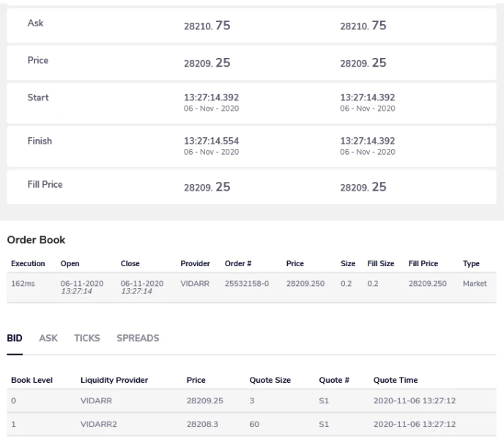
Task: Switch to the ASK tab
Action: (x=48, y=338)
